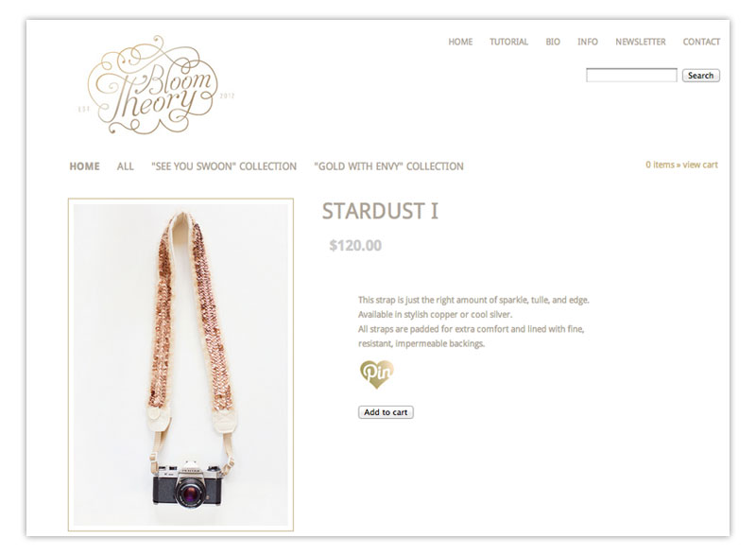
Task: Browse the "See You Swoon" collection
Action: click(x=224, y=166)
